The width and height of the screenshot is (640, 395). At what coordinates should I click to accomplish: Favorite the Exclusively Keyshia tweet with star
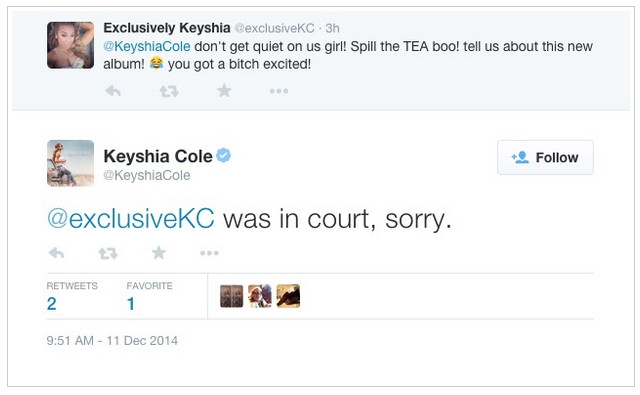[224, 90]
